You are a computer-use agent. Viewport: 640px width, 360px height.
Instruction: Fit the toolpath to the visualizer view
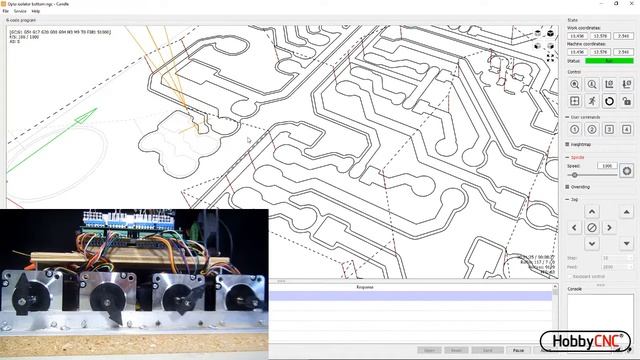pos(550,58)
